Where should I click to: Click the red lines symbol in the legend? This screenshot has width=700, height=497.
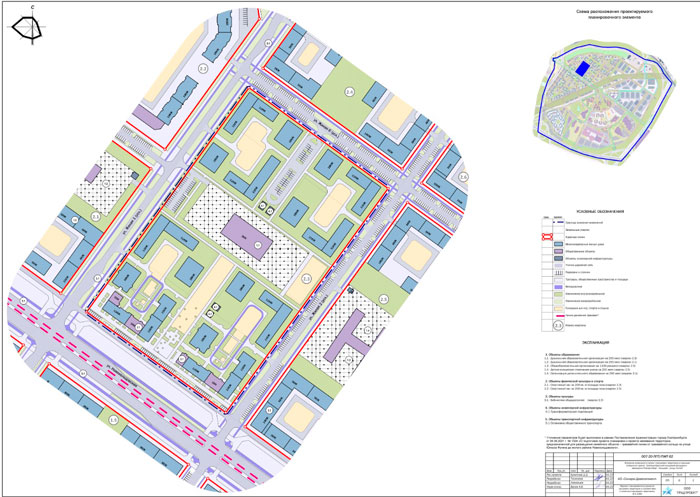click(547, 238)
